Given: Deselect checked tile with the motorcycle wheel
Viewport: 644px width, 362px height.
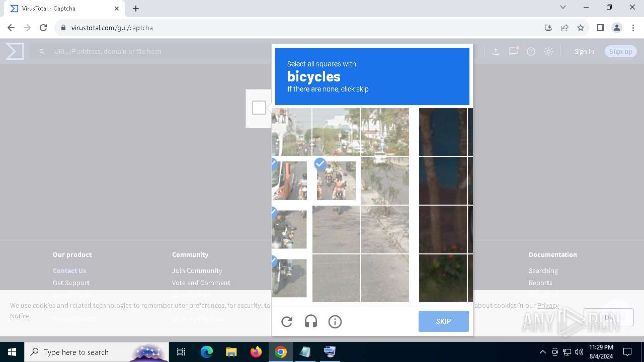Looking at the screenshot, I should (x=289, y=278).
